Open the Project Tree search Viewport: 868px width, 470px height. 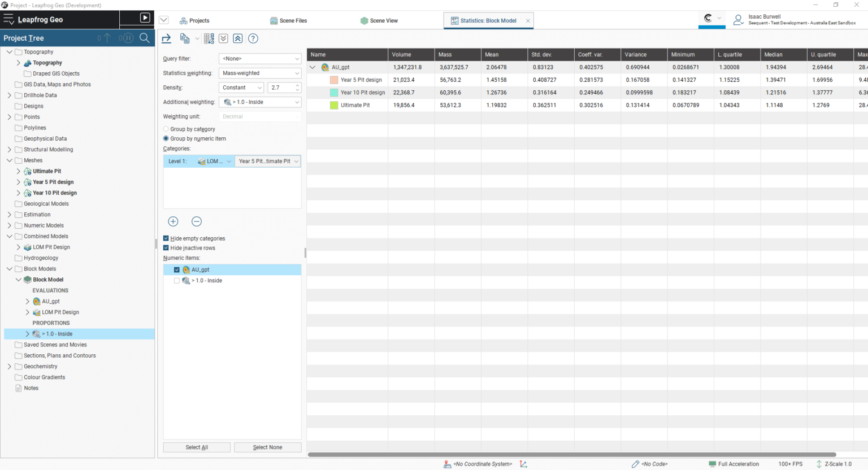point(145,38)
